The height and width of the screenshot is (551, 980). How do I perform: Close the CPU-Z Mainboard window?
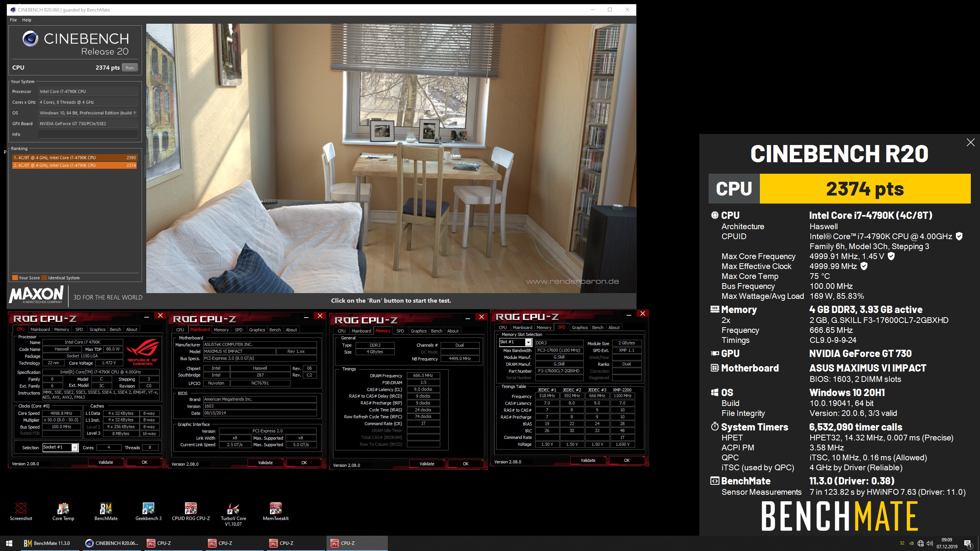pyautogui.click(x=320, y=316)
